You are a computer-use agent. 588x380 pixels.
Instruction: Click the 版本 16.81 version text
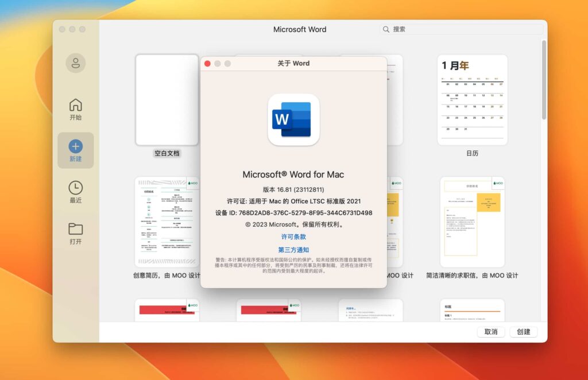pyautogui.click(x=293, y=189)
